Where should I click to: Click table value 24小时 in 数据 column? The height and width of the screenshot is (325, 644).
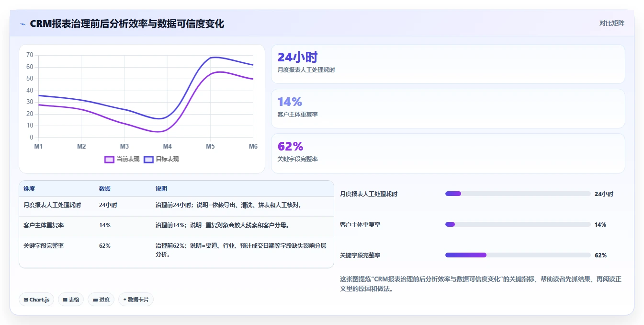click(108, 205)
